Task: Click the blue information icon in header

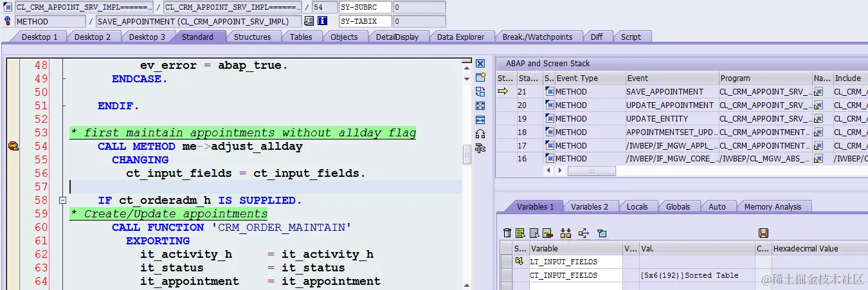Action: click(x=323, y=21)
